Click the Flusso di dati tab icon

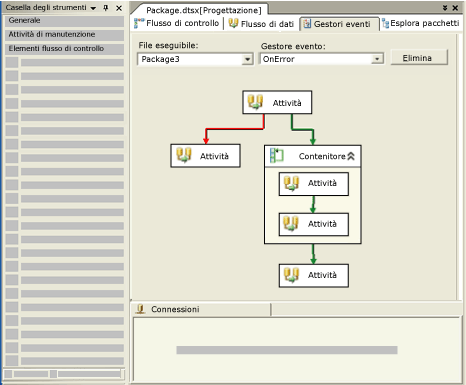click(233, 23)
